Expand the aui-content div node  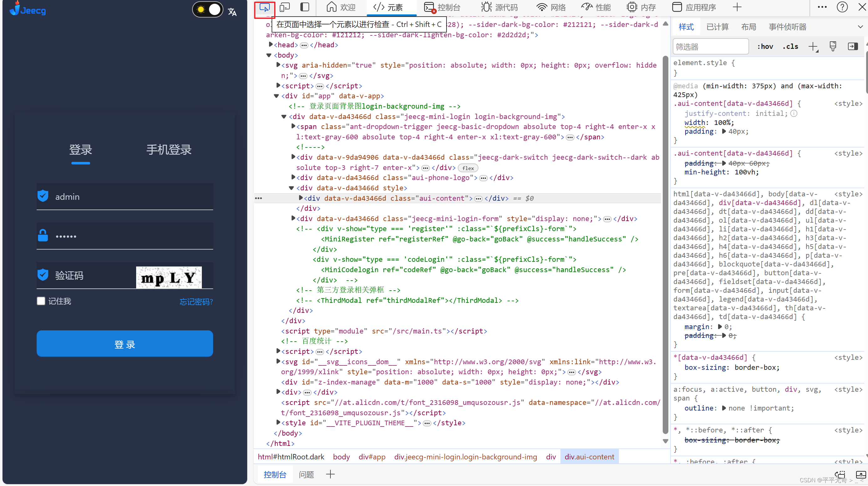click(301, 198)
